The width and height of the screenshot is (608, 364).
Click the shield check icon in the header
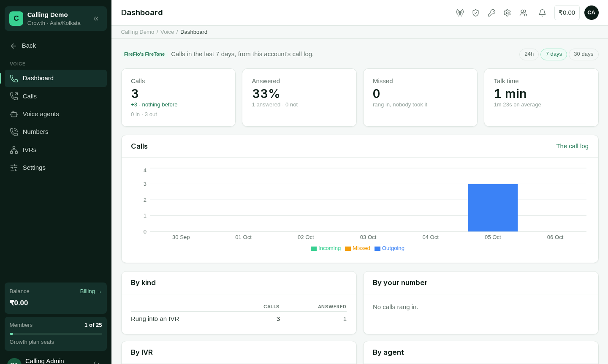click(x=475, y=13)
